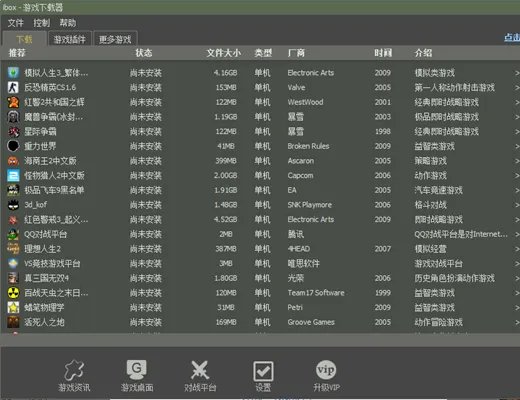Click 尚未安装 status of 星际争霸

(x=146, y=131)
